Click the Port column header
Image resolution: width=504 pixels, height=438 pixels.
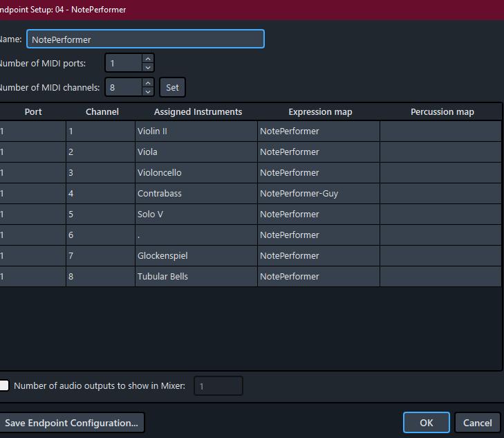coord(33,111)
